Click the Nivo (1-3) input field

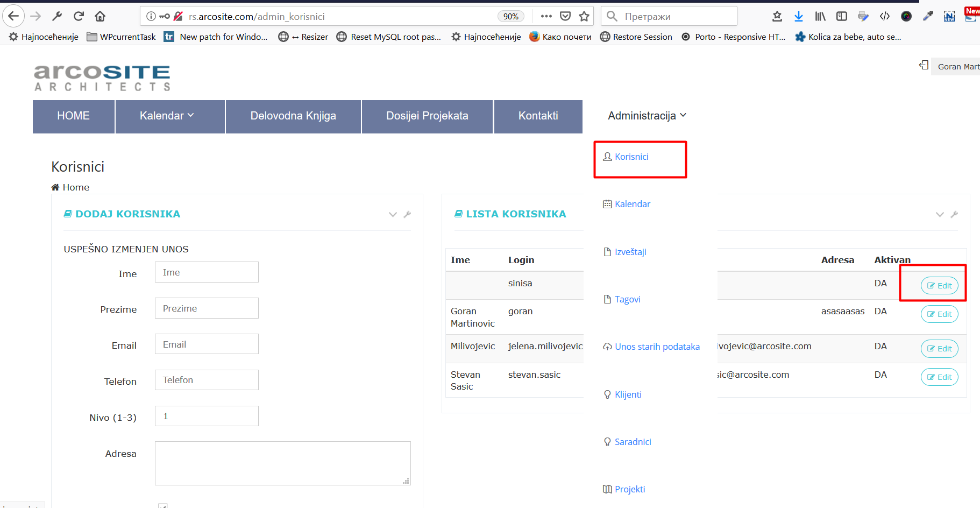[x=207, y=416]
